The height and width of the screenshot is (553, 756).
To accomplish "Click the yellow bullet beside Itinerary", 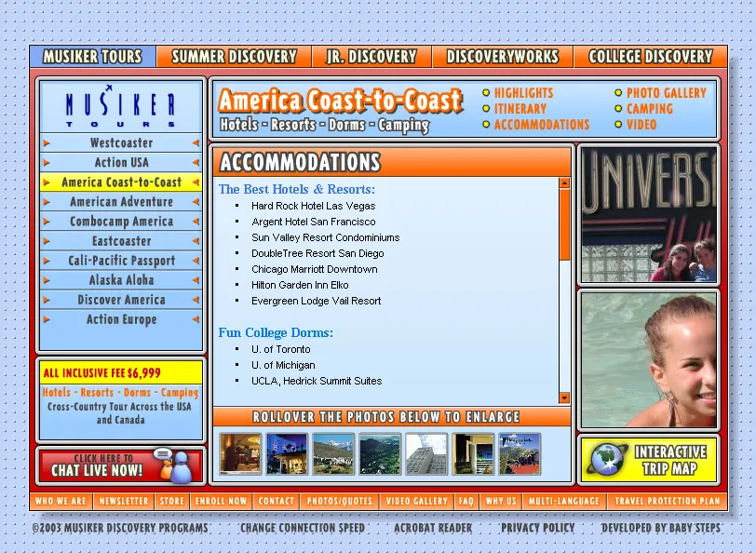I will 486,109.
